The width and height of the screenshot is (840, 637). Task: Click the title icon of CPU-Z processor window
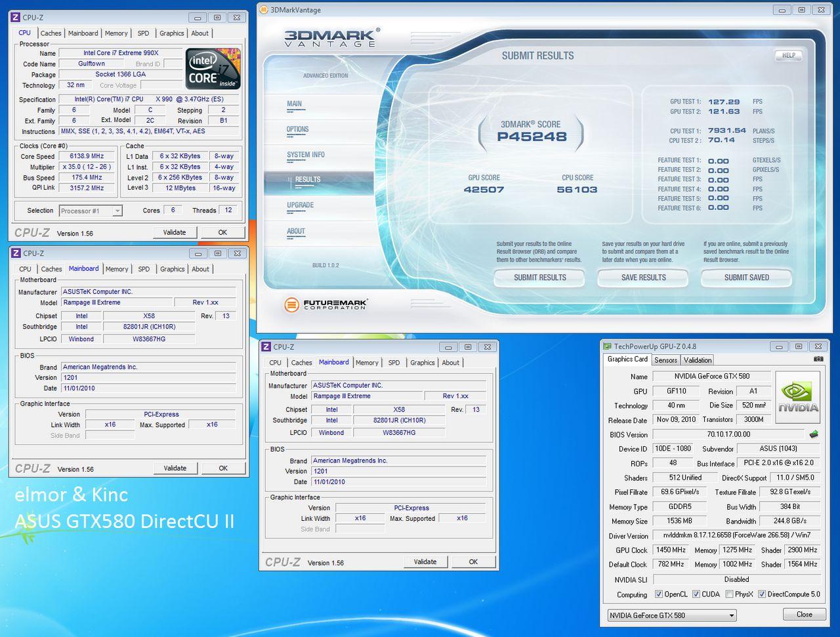pyautogui.click(x=16, y=17)
